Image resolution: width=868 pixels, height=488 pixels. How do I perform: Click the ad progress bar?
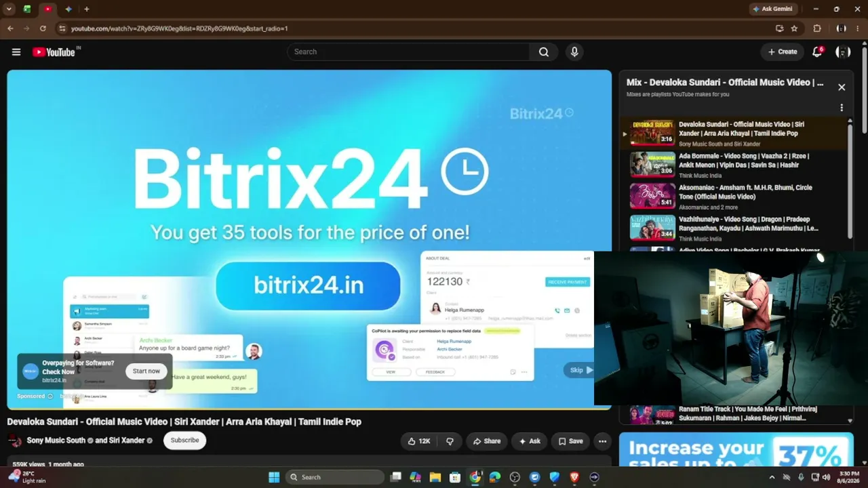309,409
